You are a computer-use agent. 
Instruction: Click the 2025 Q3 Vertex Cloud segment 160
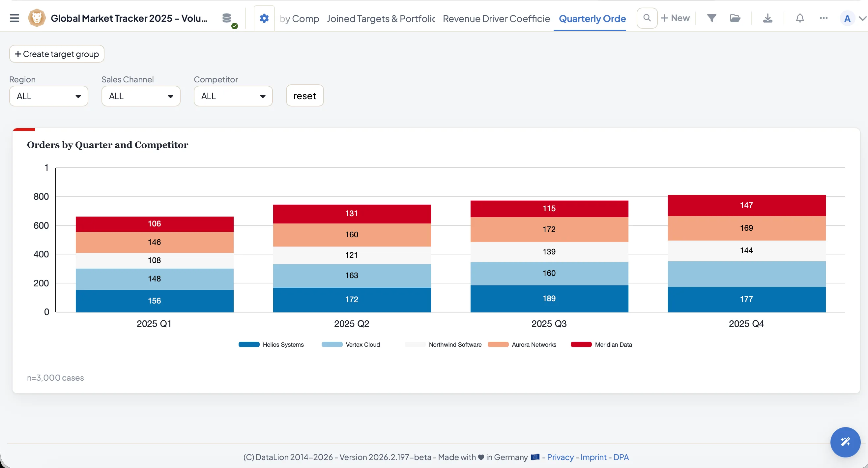coord(549,274)
